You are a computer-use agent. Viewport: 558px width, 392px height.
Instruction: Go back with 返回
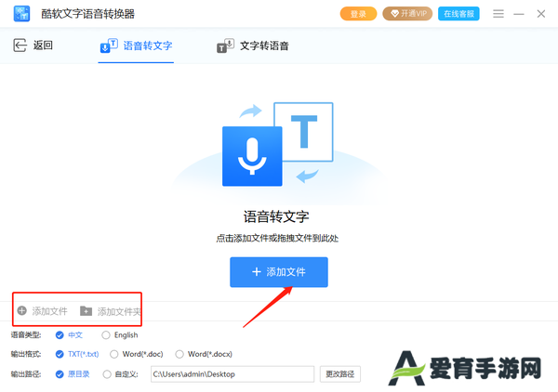[33, 46]
